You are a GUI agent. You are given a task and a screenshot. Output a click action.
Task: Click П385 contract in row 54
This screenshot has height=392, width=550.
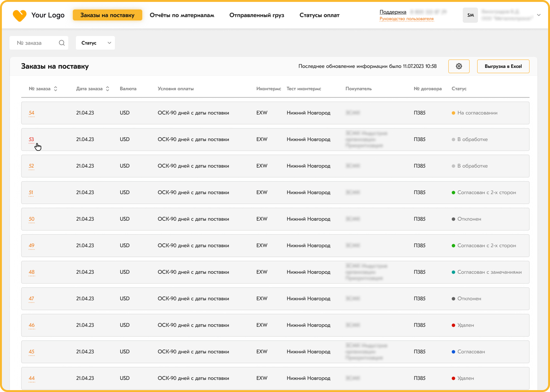pos(420,113)
